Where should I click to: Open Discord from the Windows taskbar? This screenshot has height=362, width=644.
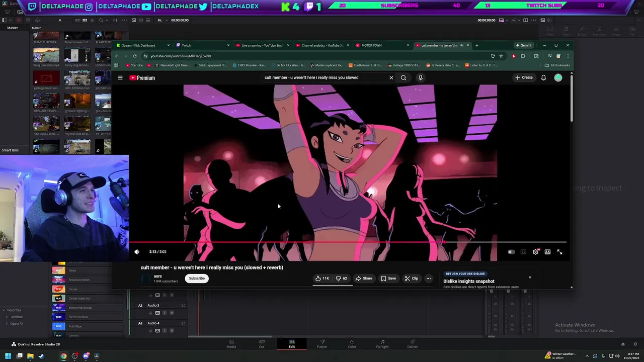(x=86, y=356)
